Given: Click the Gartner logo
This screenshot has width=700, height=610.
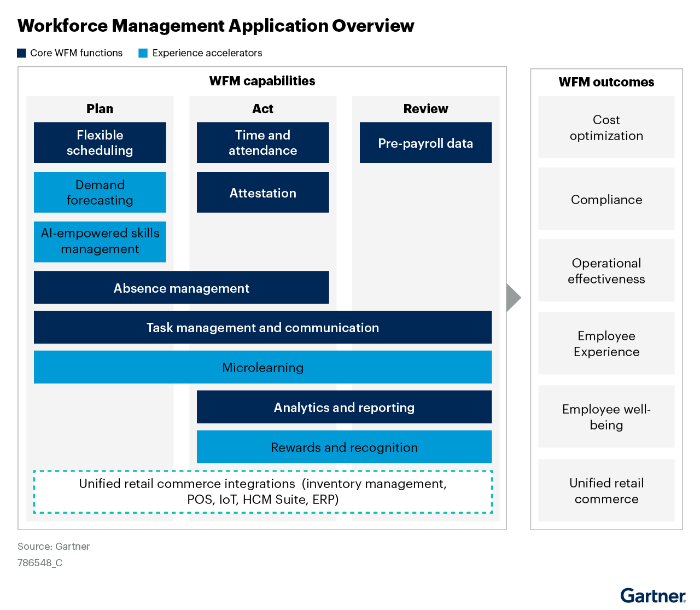Looking at the screenshot, I should coord(653,595).
